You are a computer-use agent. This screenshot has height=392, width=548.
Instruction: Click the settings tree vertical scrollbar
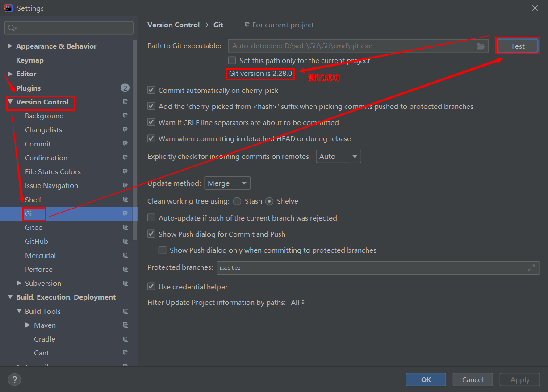(135, 139)
